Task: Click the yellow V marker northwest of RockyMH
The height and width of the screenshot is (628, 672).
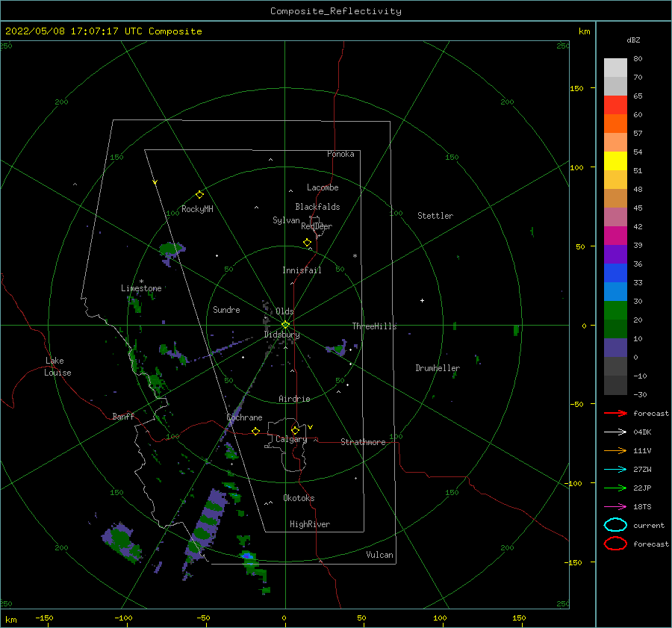Action: 155,182
